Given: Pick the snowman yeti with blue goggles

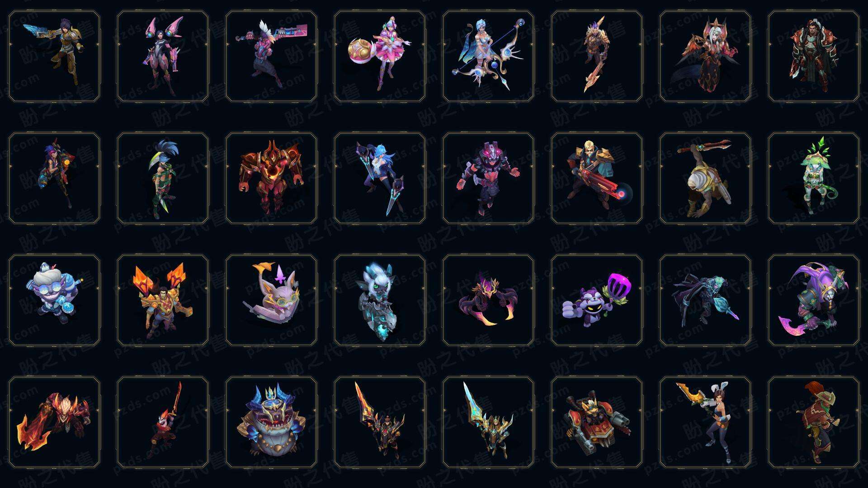Looking at the screenshot, I should (x=54, y=300).
